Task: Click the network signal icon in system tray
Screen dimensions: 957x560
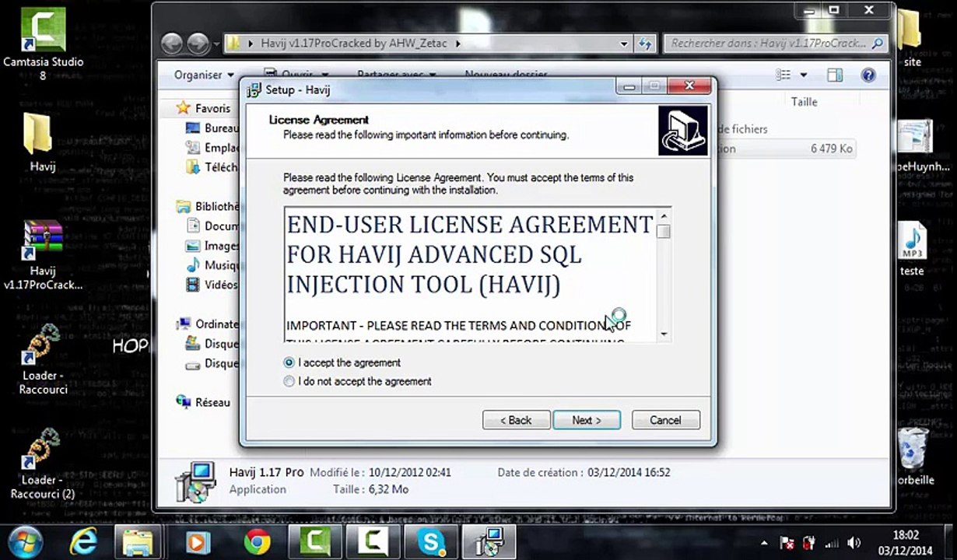Action: coord(832,544)
